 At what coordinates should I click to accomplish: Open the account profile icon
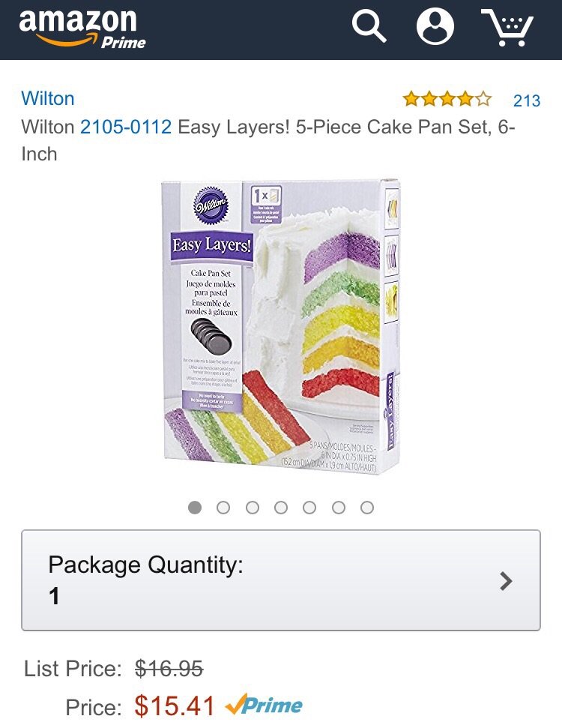(x=435, y=26)
